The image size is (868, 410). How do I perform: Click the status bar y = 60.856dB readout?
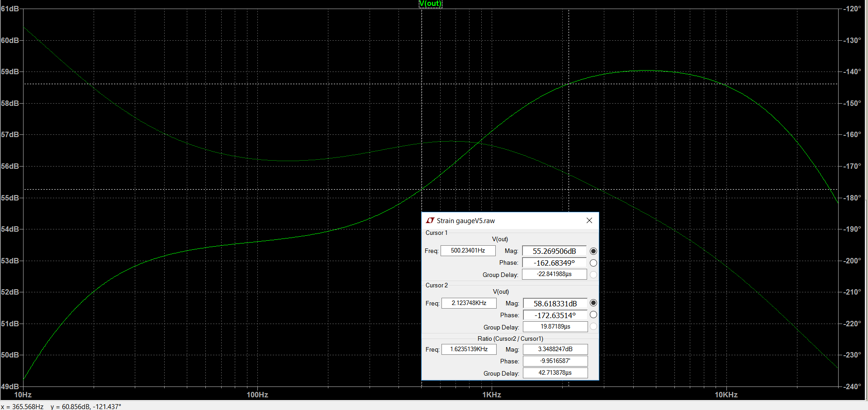tap(86, 406)
